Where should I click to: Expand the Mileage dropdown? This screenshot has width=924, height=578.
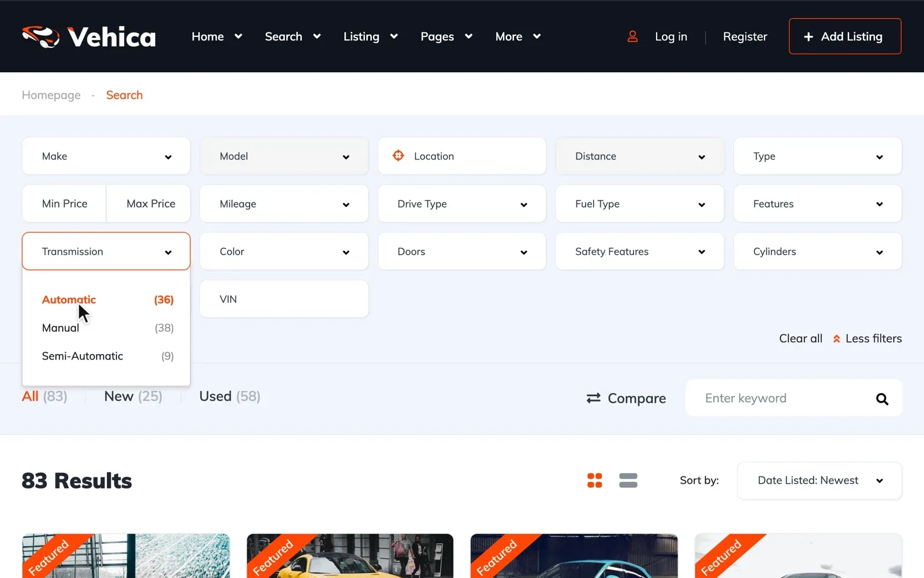click(x=284, y=203)
